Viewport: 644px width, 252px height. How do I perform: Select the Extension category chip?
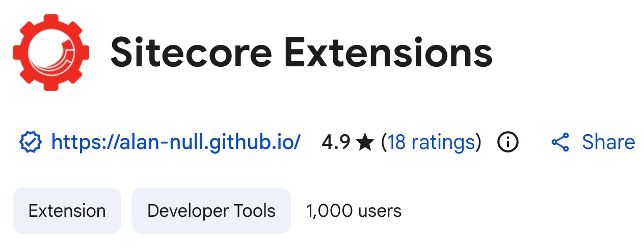67,211
